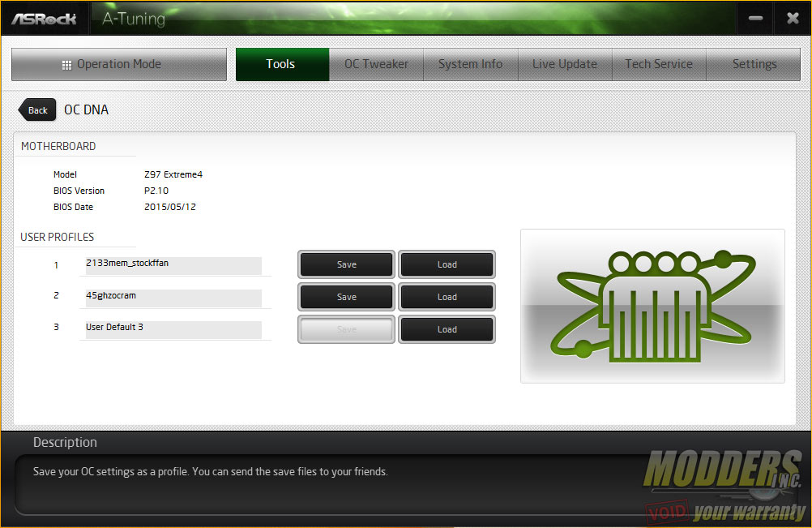Image resolution: width=812 pixels, height=528 pixels.
Task: Load profile 1 2133mem_stockffan
Action: pyautogui.click(x=447, y=264)
